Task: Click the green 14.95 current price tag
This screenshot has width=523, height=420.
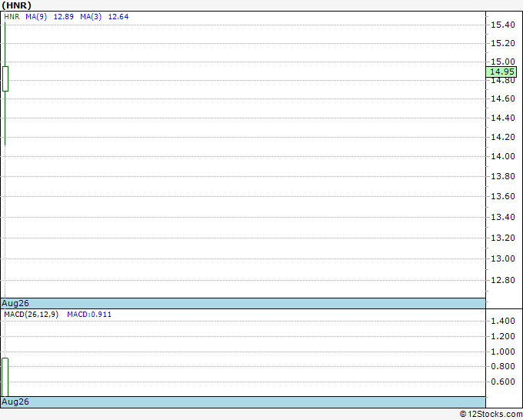Action: (503, 72)
